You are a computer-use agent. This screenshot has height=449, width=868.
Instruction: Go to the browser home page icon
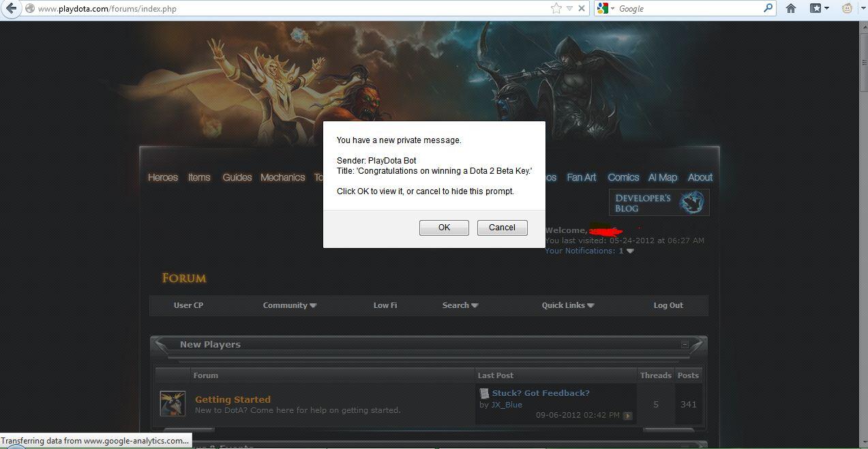[791, 8]
